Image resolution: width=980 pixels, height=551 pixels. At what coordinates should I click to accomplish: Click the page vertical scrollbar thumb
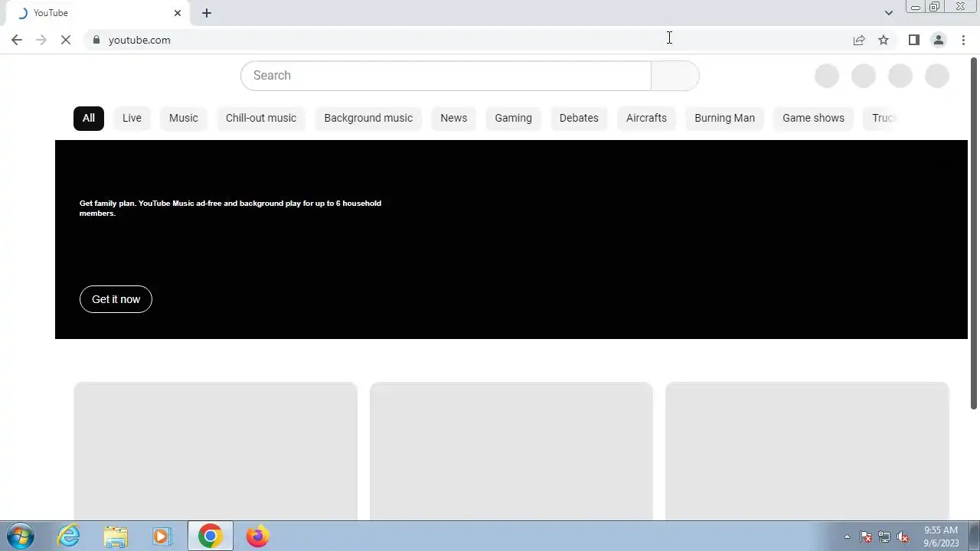point(974,233)
